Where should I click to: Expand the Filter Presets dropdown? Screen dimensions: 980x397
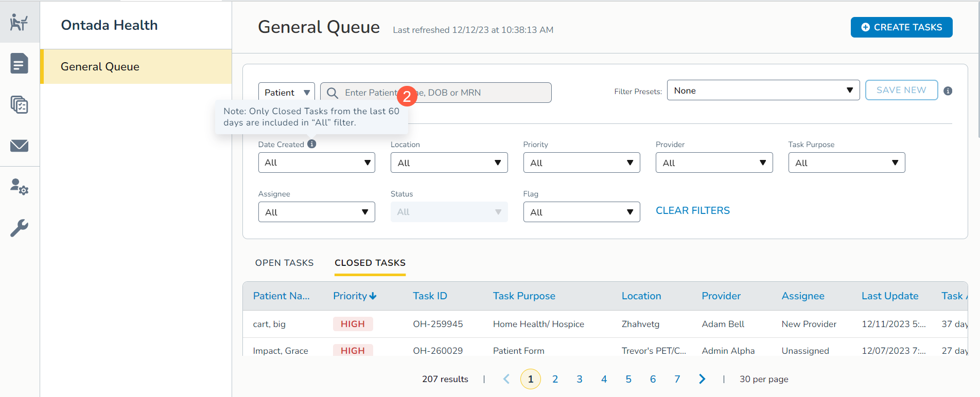click(x=763, y=91)
